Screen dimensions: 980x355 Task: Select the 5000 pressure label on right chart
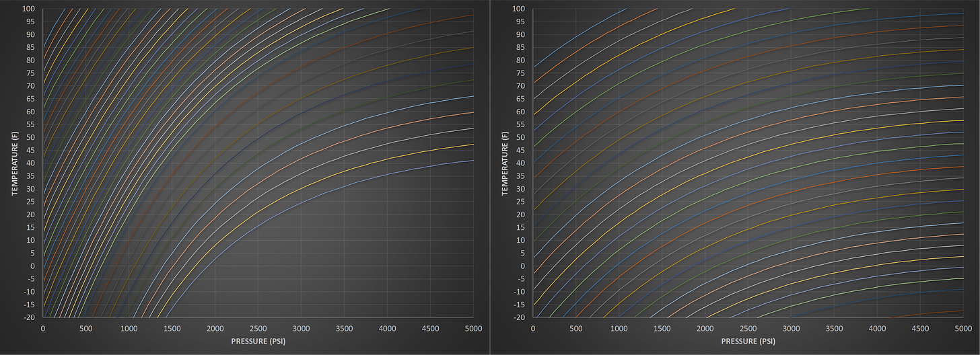click(964, 329)
